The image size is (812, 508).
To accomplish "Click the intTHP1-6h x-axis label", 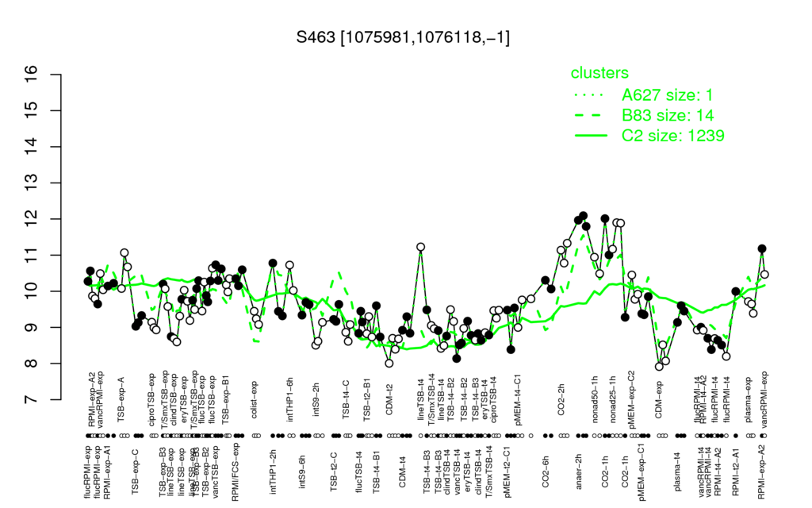I will coord(290,398).
